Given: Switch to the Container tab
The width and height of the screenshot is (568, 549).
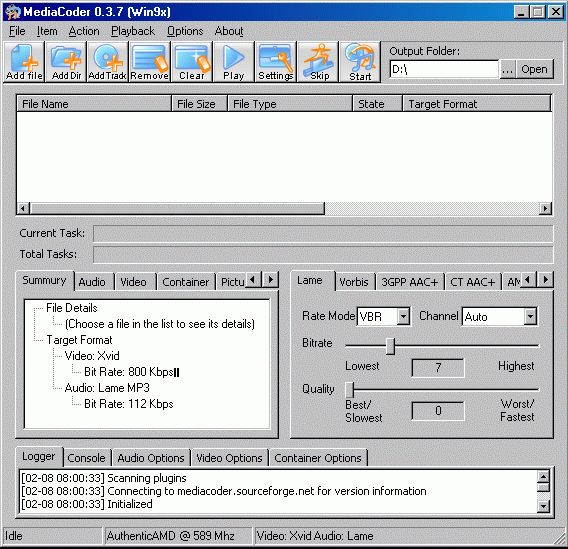Looking at the screenshot, I should pyautogui.click(x=186, y=282).
